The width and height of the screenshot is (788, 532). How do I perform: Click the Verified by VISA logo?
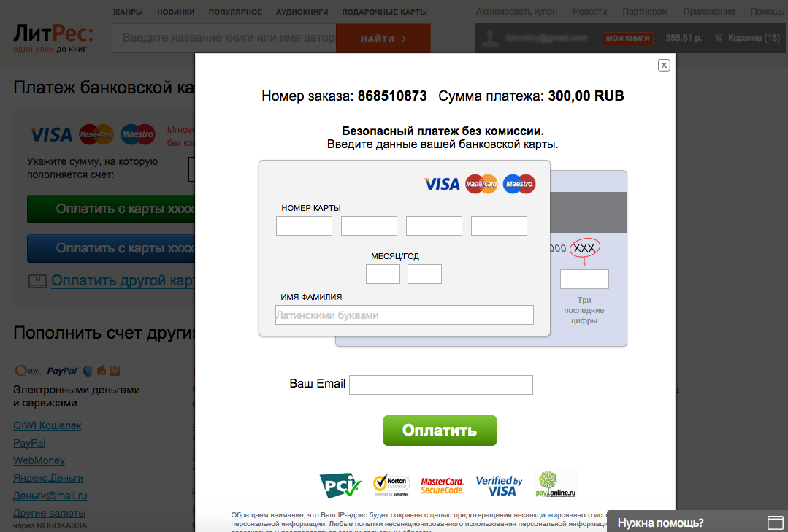click(x=499, y=486)
